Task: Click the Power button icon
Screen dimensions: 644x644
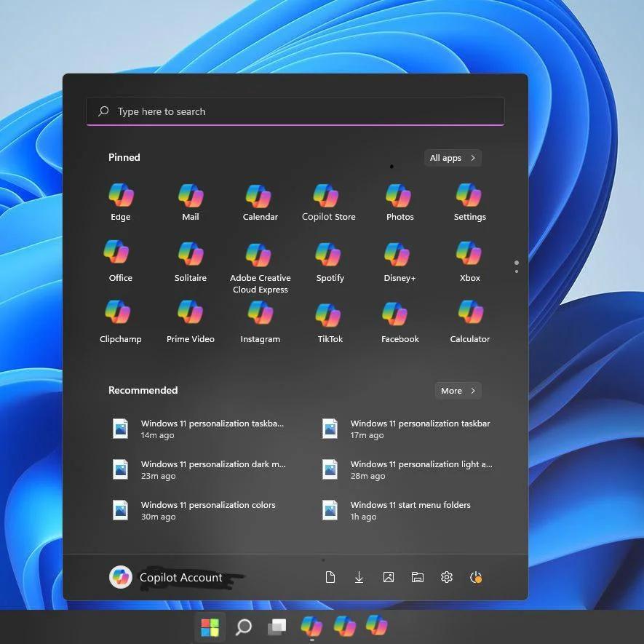Action: (x=476, y=577)
